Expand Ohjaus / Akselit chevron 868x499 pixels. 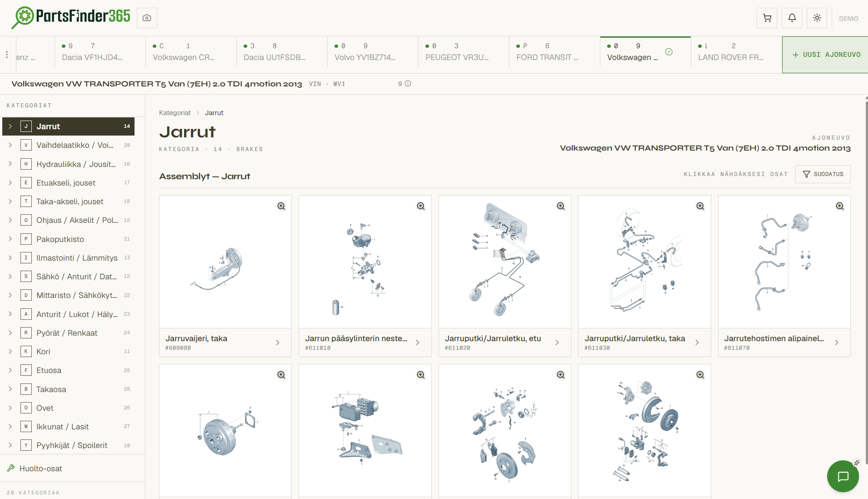click(x=10, y=220)
